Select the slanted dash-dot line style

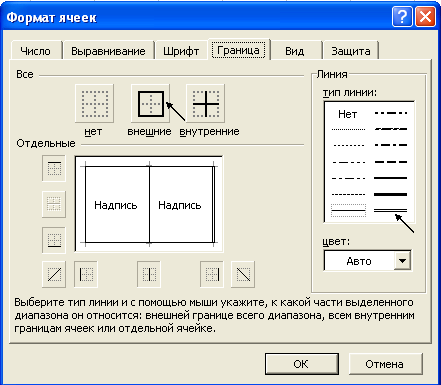(x=391, y=129)
